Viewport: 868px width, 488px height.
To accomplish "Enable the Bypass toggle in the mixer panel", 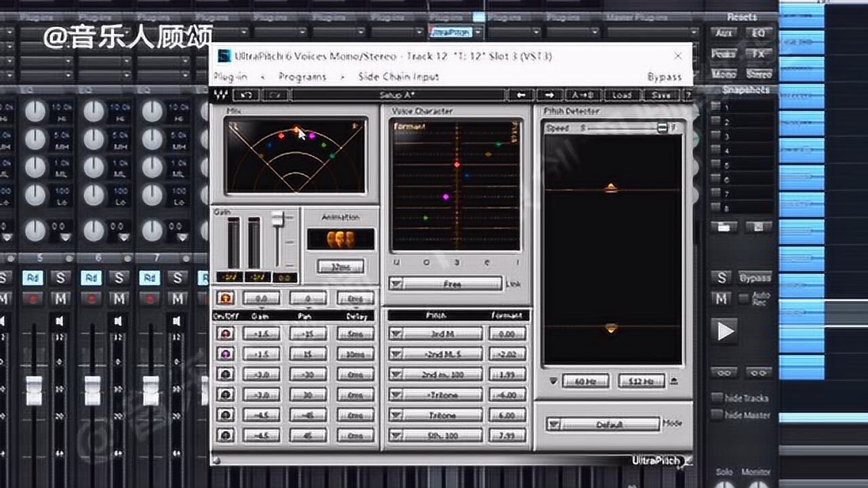I will tap(755, 278).
